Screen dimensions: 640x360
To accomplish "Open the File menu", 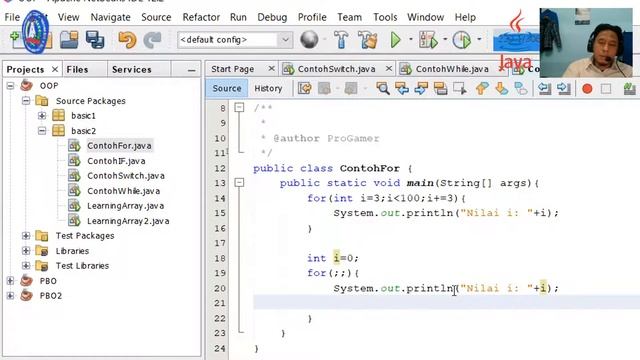I will (x=12, y=17).
